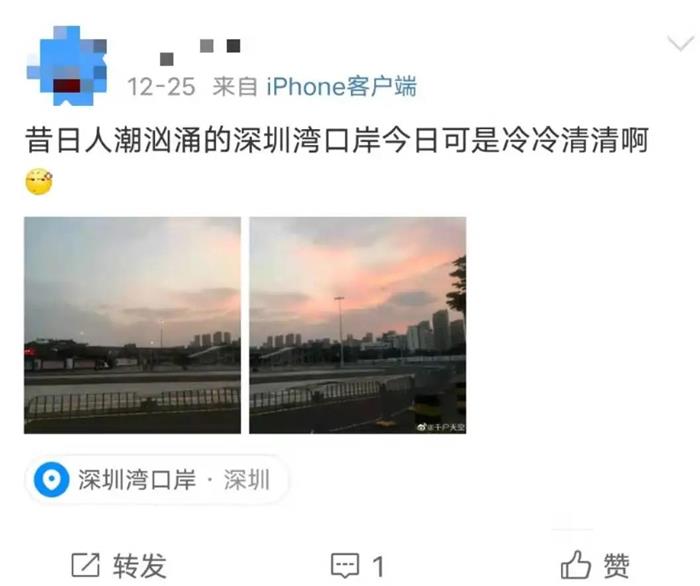Viewport: 700px width, 586px height.
Task: Open the post options chevron menu
Action: click(680, 43)
